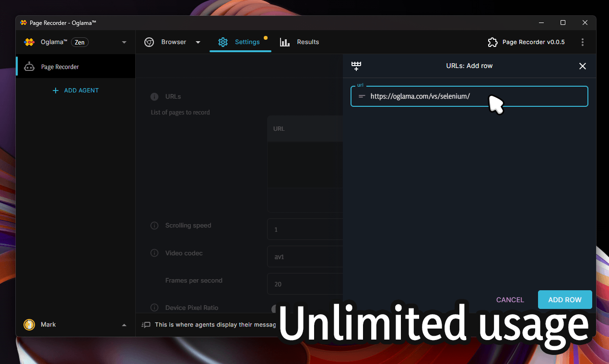Switch to the Settings tab
This screenshot has width=609, height=364.
point(241,42)
